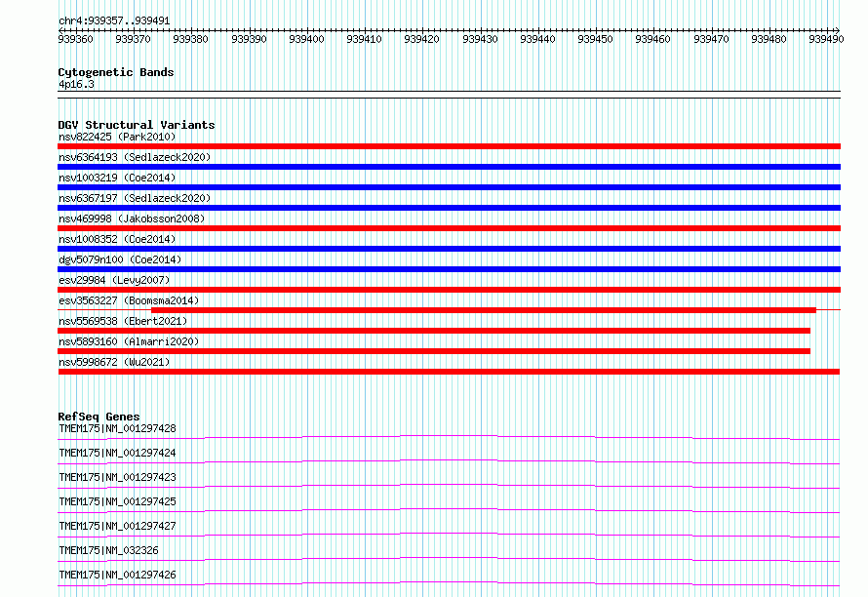Click the Cytogenetic Bands track title
This screenshot has height=597, width=868.
[116, 72]
